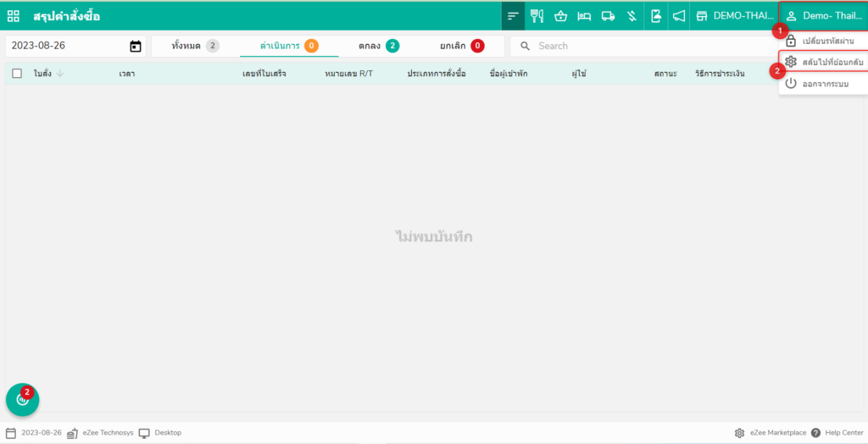The image size is (868, 444).
Task: Switch to the ยกเลิก tab
Action: pyautogui.click(x=462, y=46)
